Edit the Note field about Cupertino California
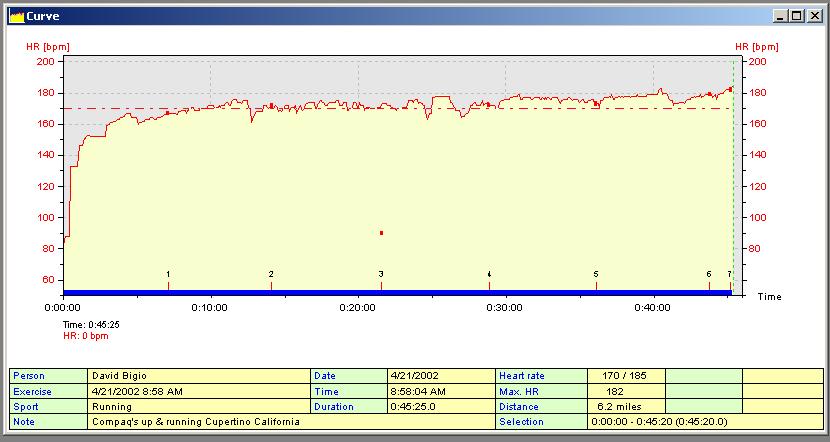The height and width of the screenshot is (442, 830). (x=292, y=422)
